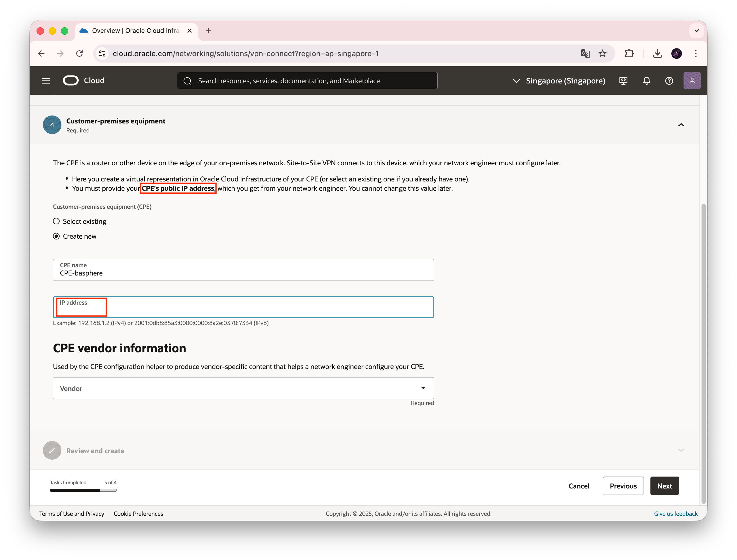Viewport: 737px width, 560px height.
Task: Open the Vendor dropdown list
Action: pos(243,388)
